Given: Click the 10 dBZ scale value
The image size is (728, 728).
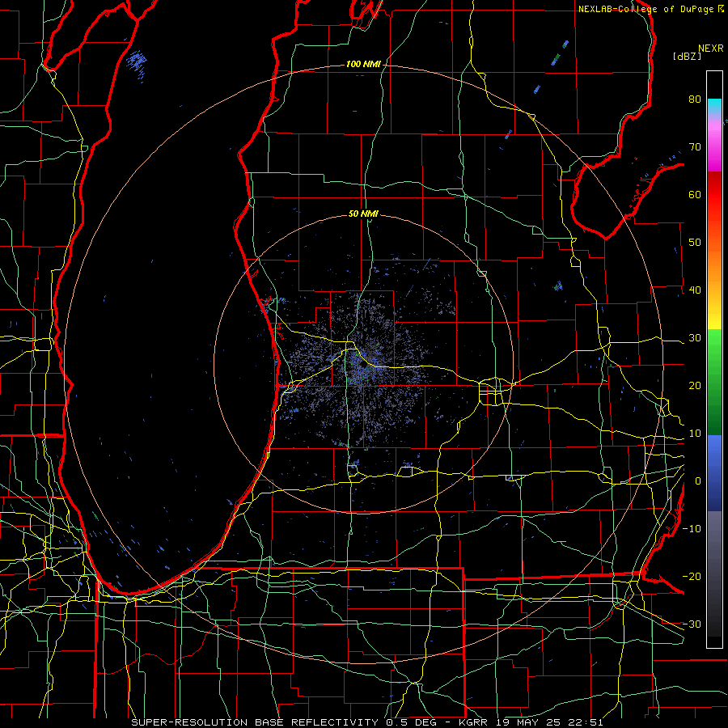Looking at the screenshot, I should (x=695, y=434).
